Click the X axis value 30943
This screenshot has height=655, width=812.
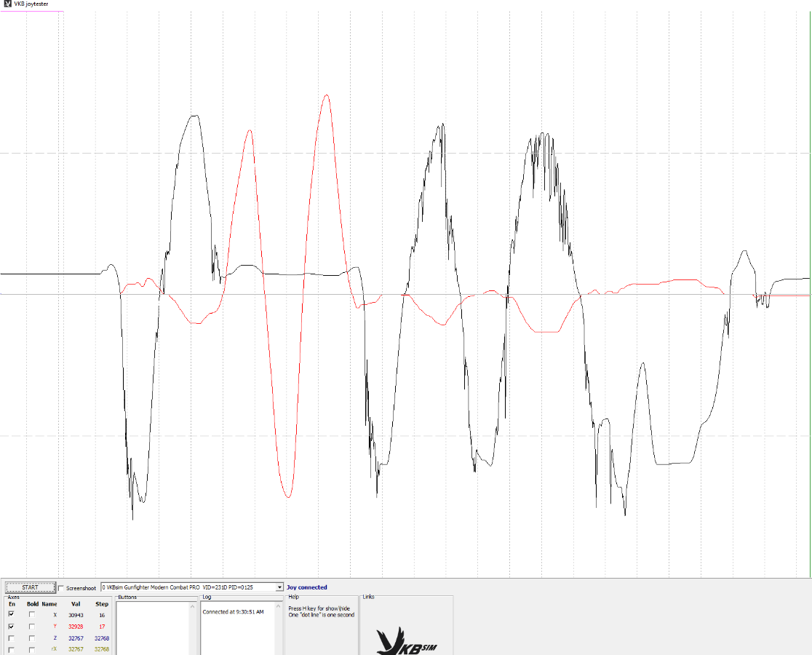76,615
